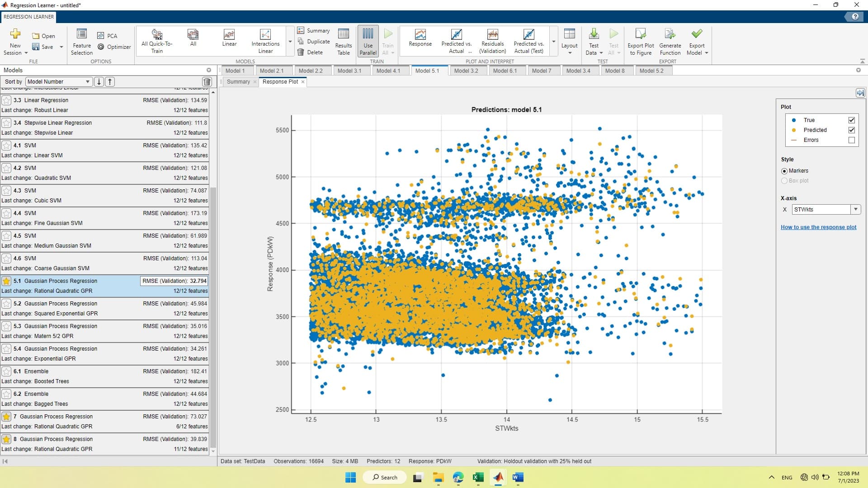Screen dimensions: 868x488
Task: Toggle favorite star for model 4.3 SVM
Action: point(6,191)
